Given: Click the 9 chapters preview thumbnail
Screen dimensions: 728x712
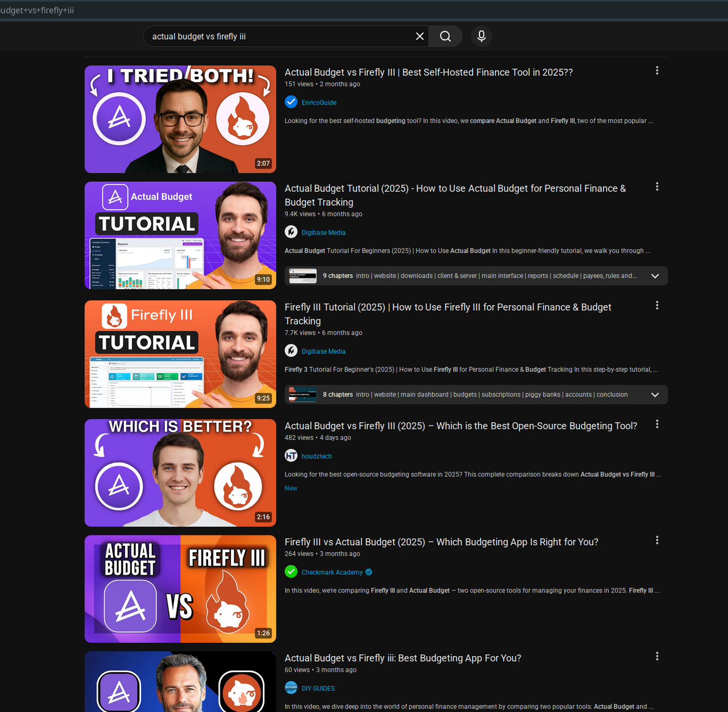Looking at the screenshot, I should (303, 276).
